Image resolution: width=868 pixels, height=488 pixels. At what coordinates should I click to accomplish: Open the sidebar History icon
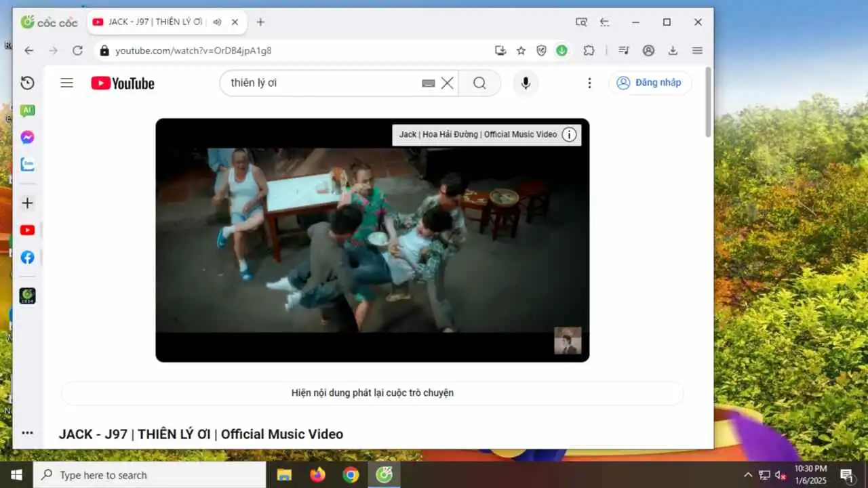tap(27, 83)
